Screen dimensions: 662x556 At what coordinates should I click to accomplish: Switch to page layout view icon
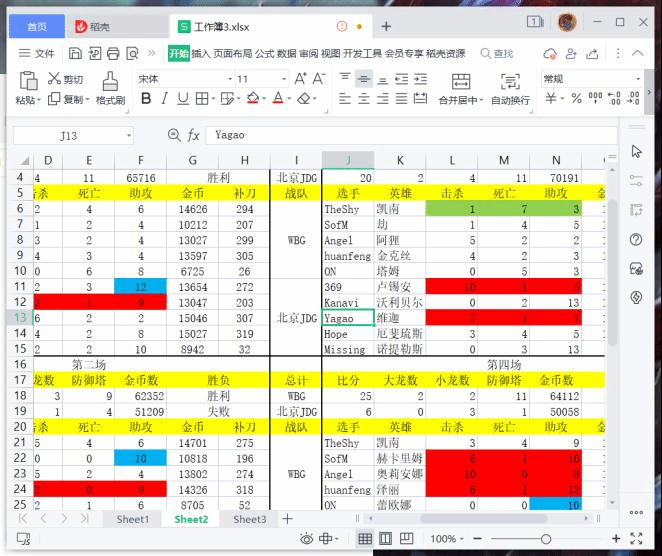coord(385,539)
